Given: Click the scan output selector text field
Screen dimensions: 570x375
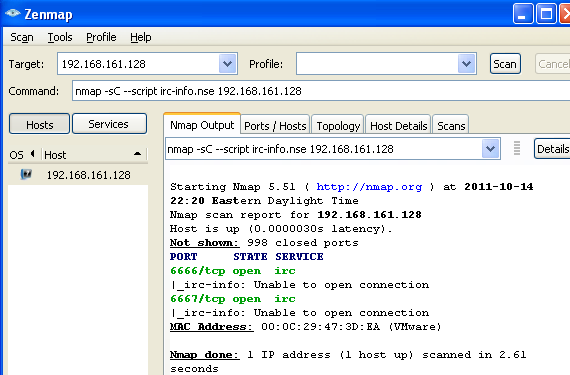Looking at the screenshot, I should pos(324,149).
